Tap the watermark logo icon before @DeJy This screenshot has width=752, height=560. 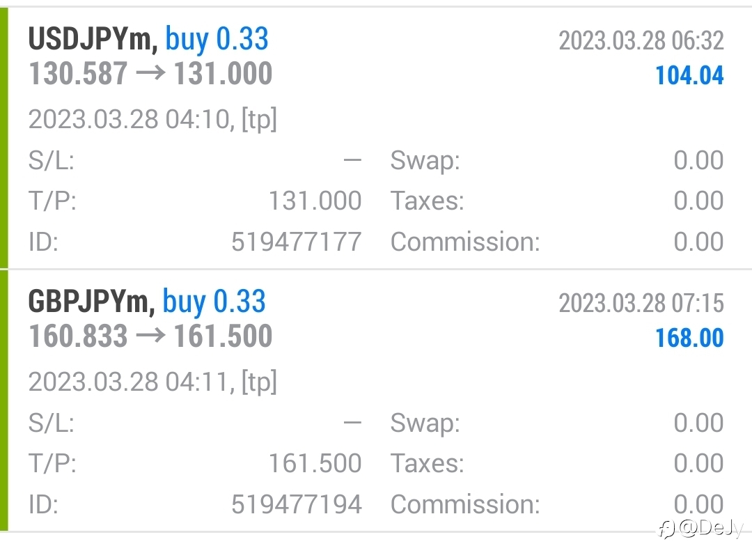[x=666, y=529]
